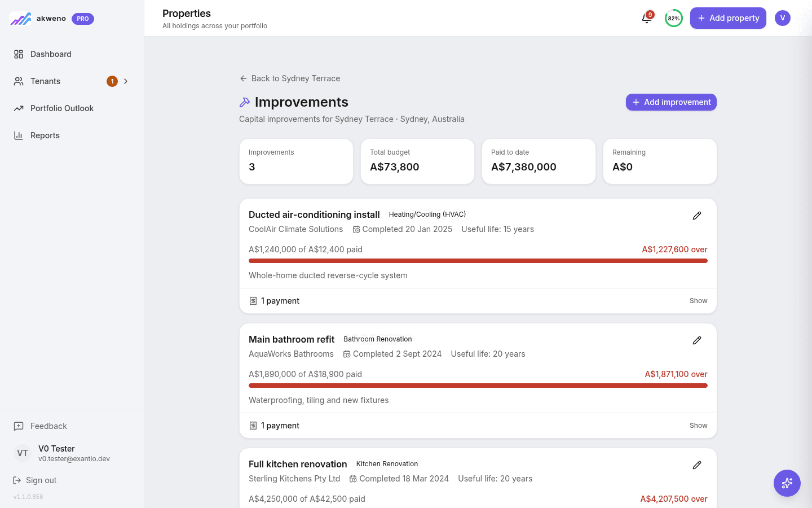This screenshot has width=812, height=508.
Task: Click the Add improvement button
Action: click(671, 102)
